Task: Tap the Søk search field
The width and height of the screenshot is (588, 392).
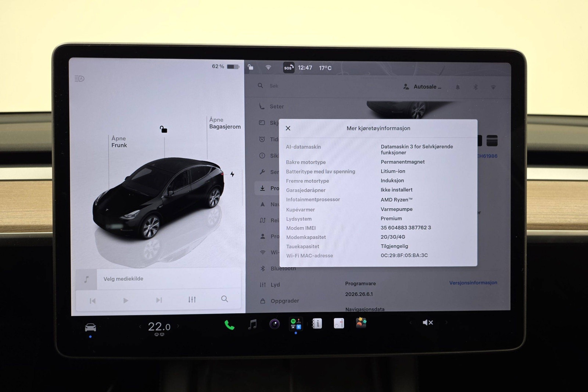Action: coord(274,86)
